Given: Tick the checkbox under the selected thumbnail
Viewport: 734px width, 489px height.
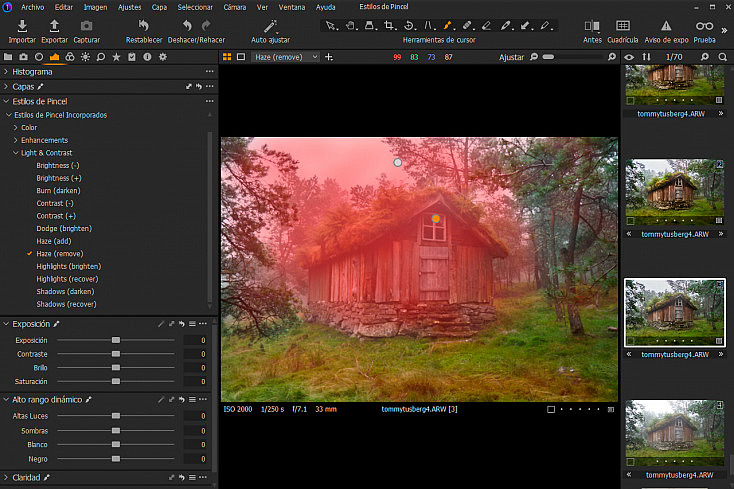Looking at the screenshot, I should tap(630, 341).
